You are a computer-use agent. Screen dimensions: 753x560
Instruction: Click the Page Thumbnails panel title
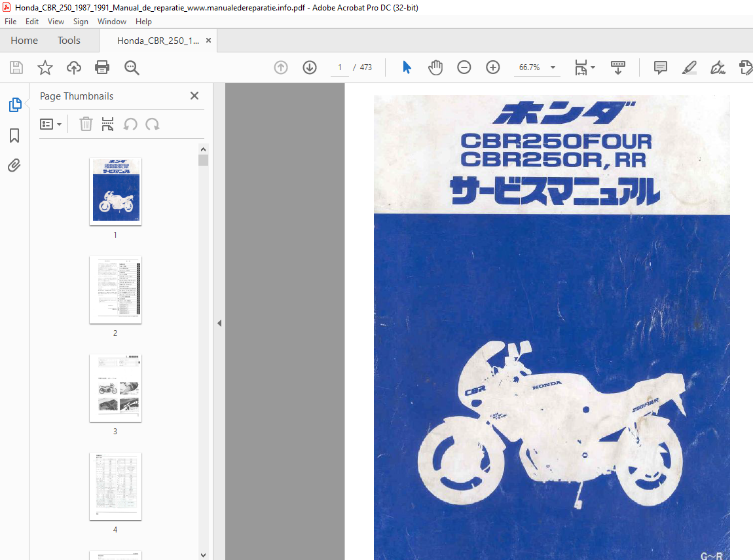(x=77, y=96)
